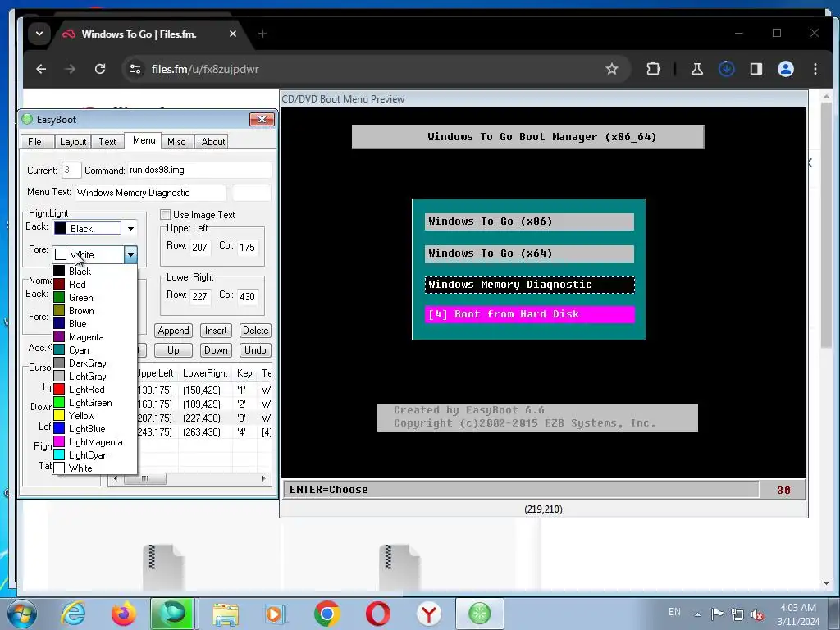840x630 pixels.
Task: Show hidden tray icons arrow
Action: [x=697, y=614]
